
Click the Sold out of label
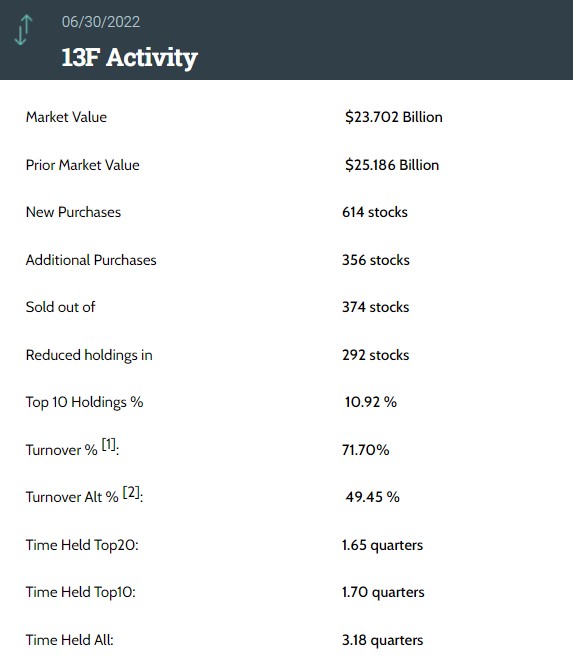click(60, 307)
